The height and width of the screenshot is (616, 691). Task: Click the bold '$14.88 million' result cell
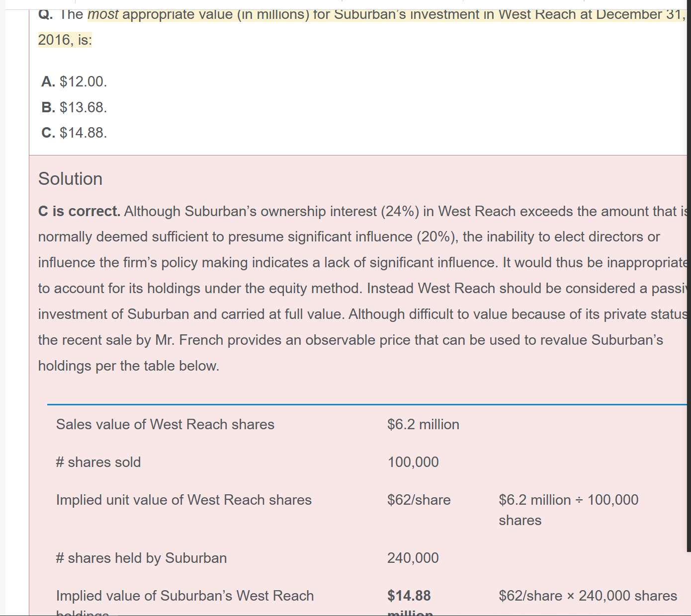click(410, 602)
